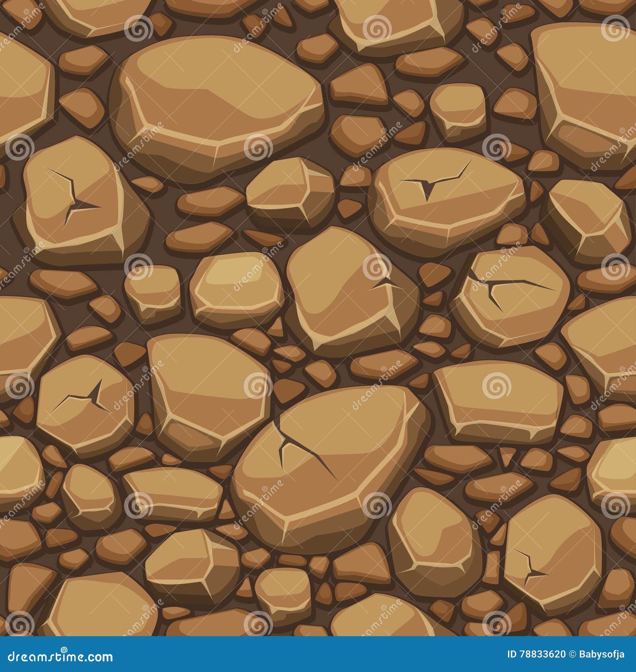
Task: Click the copyright symbol beside Babysofja
Action: [571, 654]
